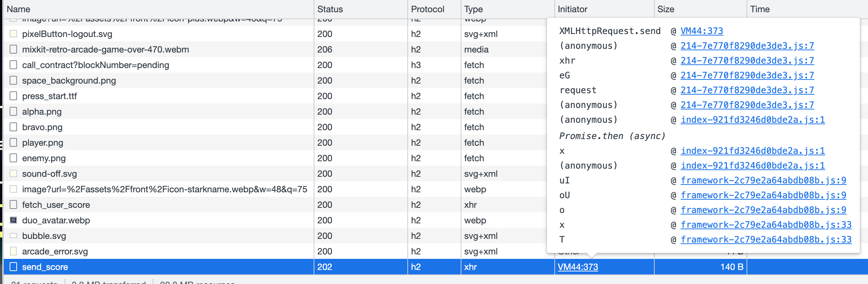The height and width of the screenshot is (284, 868).
Task: Select the pixelButton-logout.svg request name
Action: point(67,34)
